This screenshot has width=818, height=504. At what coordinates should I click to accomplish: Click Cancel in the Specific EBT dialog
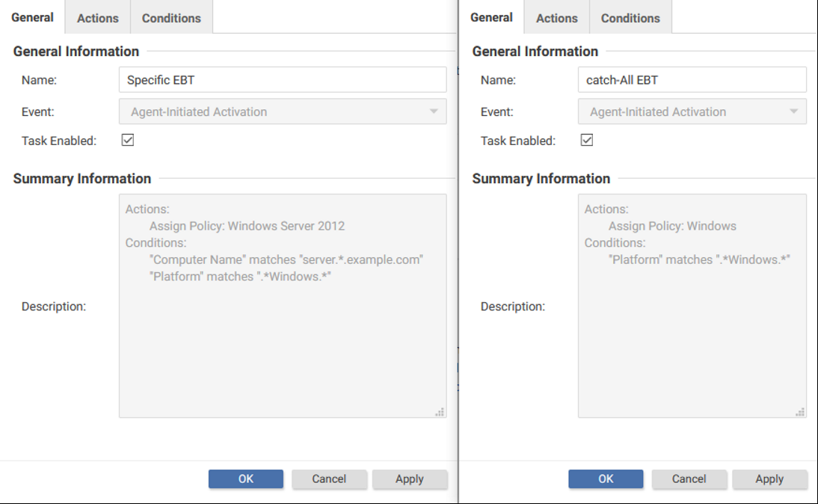click(329, 479)
